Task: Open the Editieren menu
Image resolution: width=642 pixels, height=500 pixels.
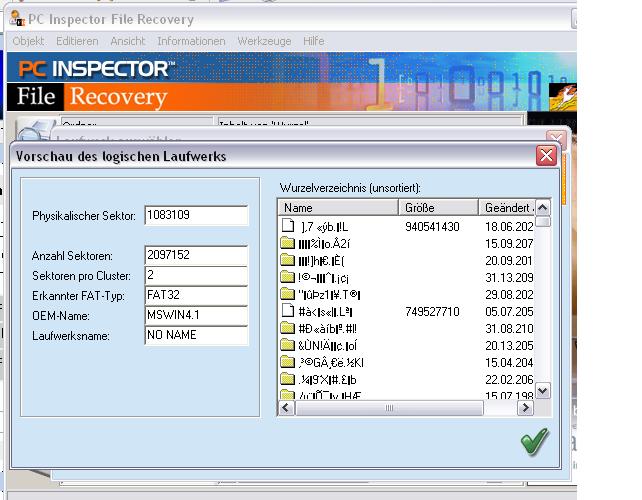Action: click(x=77, y=41)
